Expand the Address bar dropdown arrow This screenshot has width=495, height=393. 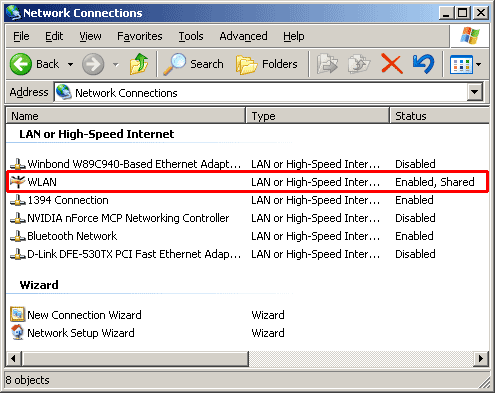coord(475,92)
